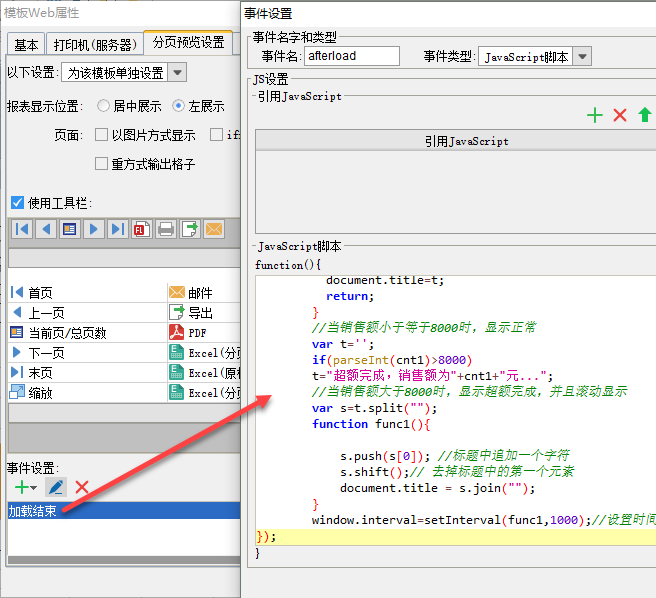Screen dimensions: 656x598
Task: Click code line var s=t.split("");
Action: (374, 408)
